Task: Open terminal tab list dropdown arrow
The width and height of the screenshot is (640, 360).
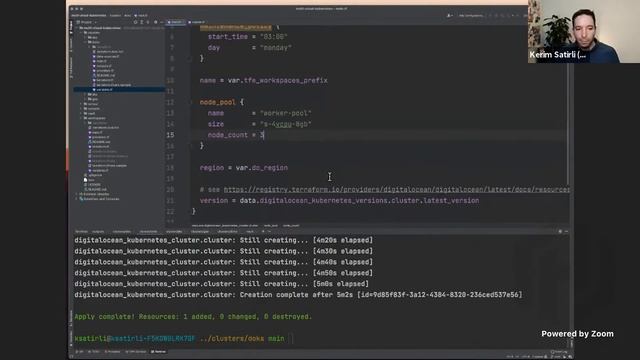Action: (x=269, y=231)
